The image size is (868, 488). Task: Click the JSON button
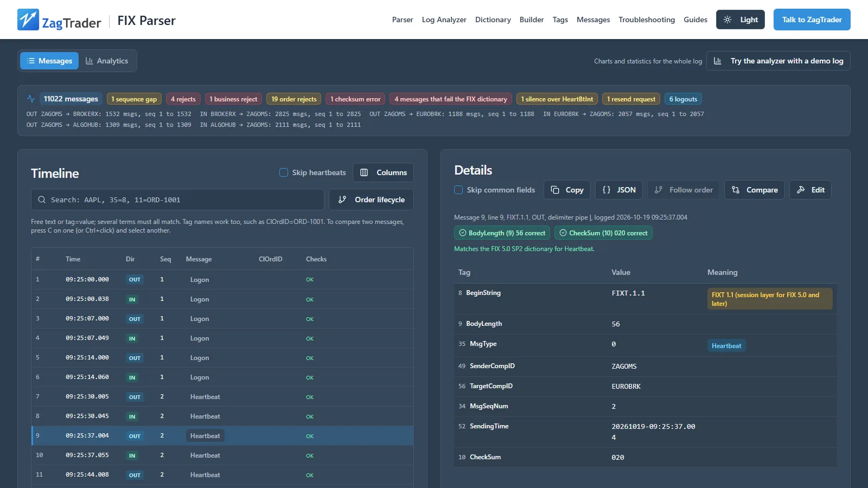(619, 190)
